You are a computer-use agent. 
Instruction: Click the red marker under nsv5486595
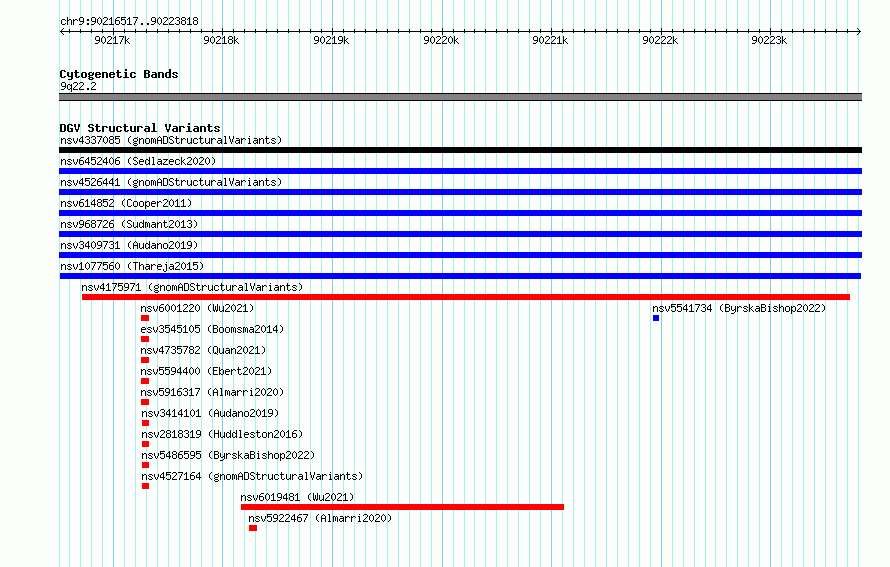pyautogui.click(x=145, y=465)
